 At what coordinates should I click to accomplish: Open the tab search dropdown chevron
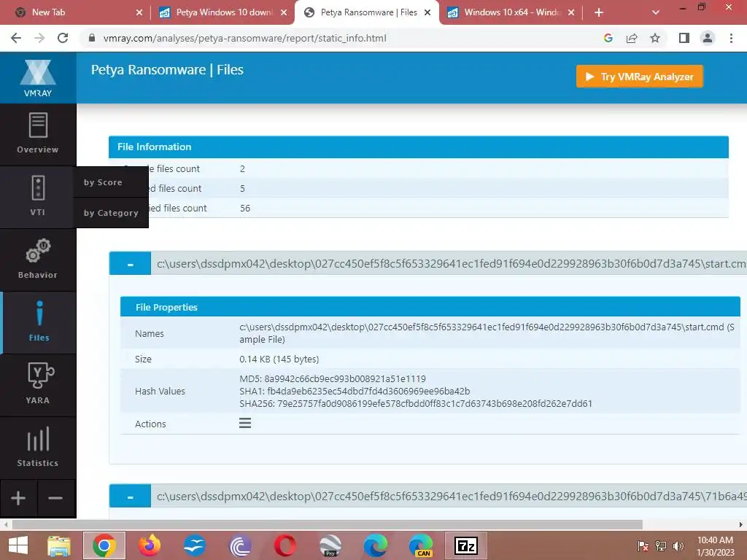[x=656, y=12]
